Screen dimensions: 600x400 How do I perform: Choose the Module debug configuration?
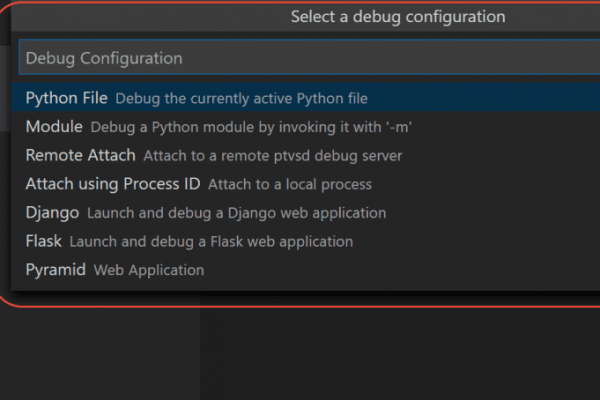point(305,127)
